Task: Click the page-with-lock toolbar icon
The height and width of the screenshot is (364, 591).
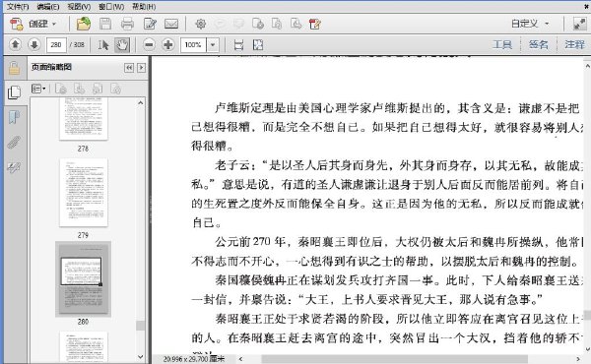Action: tap(277, 24)
